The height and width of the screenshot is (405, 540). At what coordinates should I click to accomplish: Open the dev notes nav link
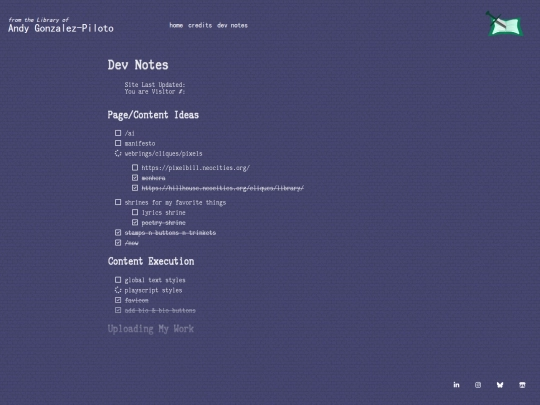point(232,25)
